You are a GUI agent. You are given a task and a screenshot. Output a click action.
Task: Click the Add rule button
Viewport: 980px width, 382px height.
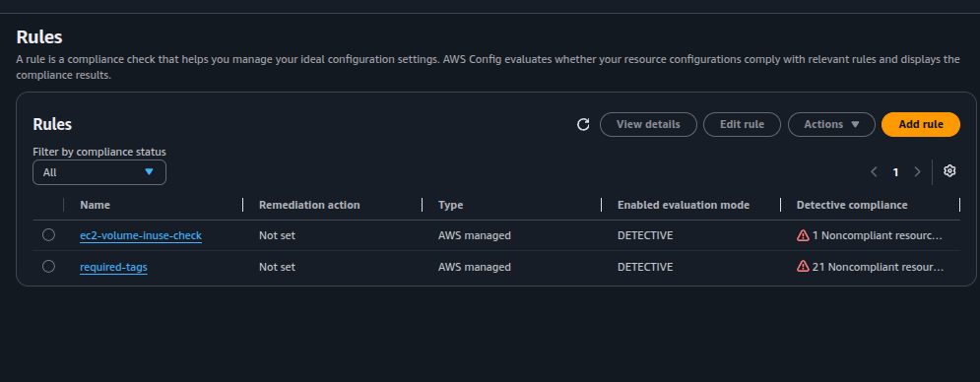pyautogui.click(x=921, y=124)
